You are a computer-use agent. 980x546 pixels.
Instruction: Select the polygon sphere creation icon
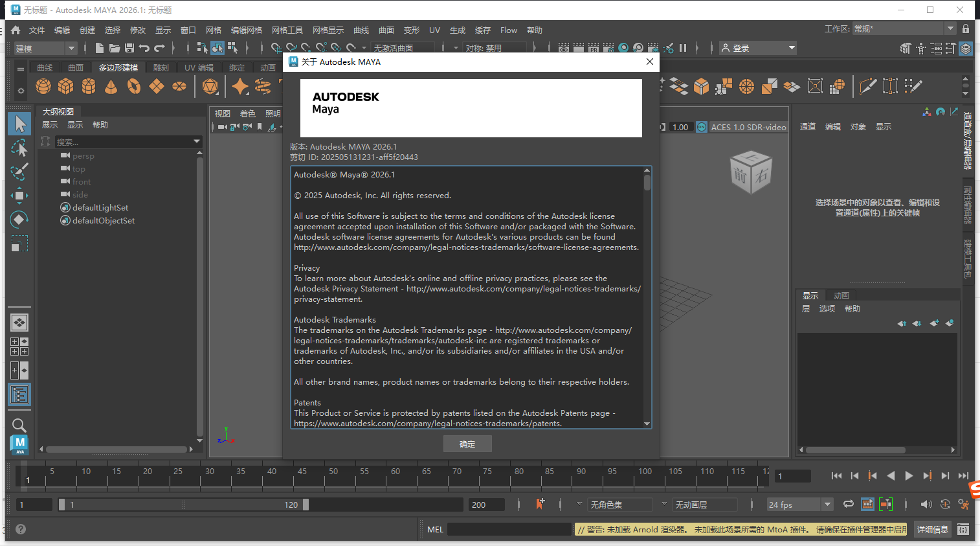tap(42, 85)
